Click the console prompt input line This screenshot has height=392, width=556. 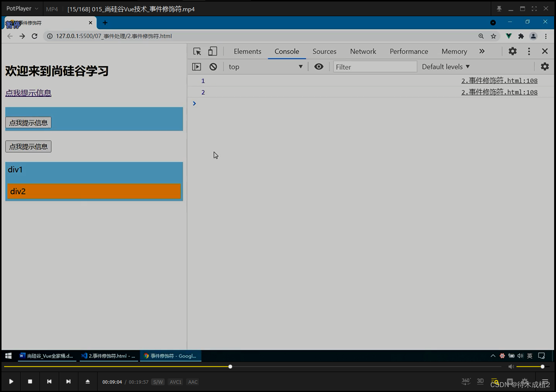point(371,104)
